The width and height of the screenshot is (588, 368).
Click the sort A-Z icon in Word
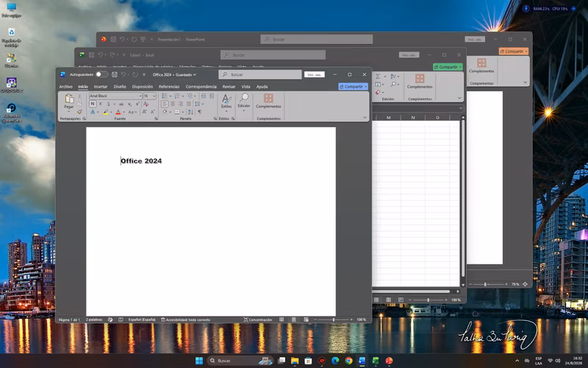pos(190,112)
